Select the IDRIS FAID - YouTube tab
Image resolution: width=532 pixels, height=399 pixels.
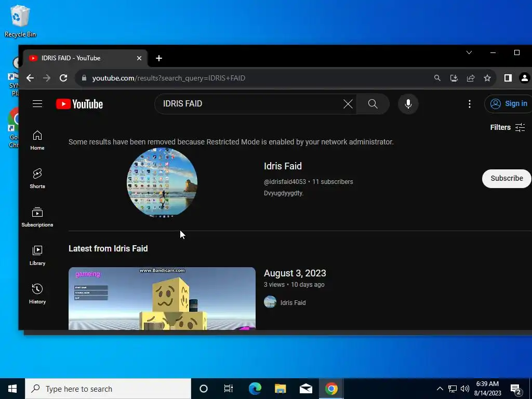tap(85, 58)
